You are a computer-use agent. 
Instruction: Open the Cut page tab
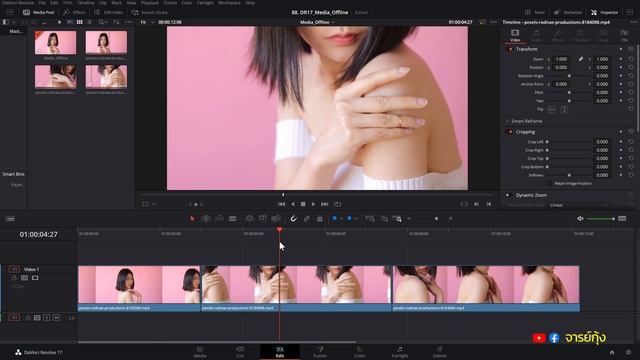(240, 352)
